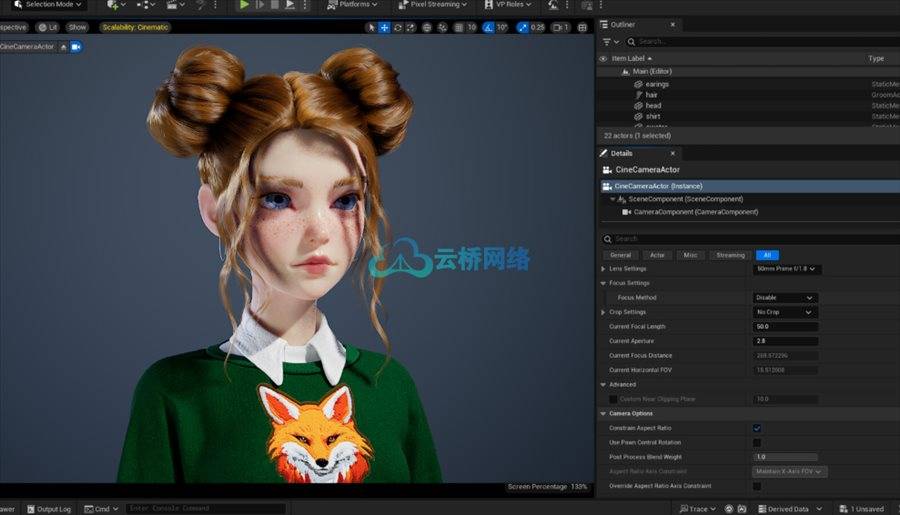Viewport: 900px width, 515px height.
Task: Click the CameraComponent in the component tree
Action: pos(679,212)
